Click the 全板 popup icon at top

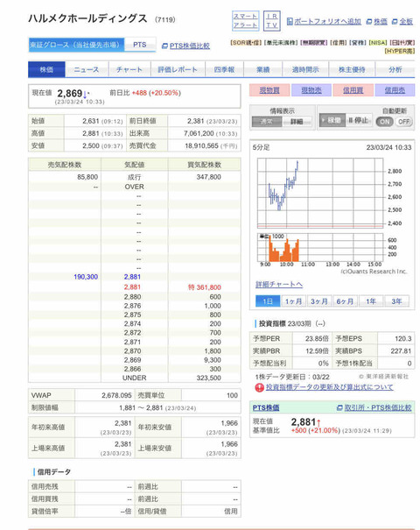[395, 22]
